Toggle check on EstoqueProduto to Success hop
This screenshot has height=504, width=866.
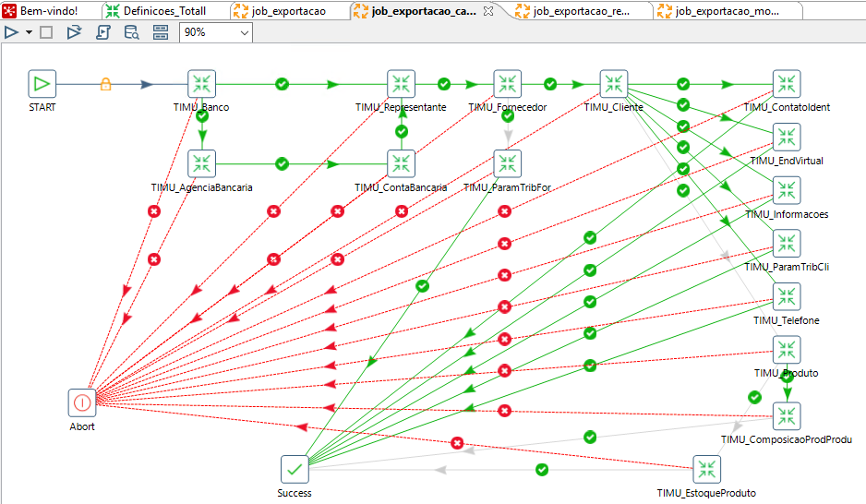coord(542,470)
